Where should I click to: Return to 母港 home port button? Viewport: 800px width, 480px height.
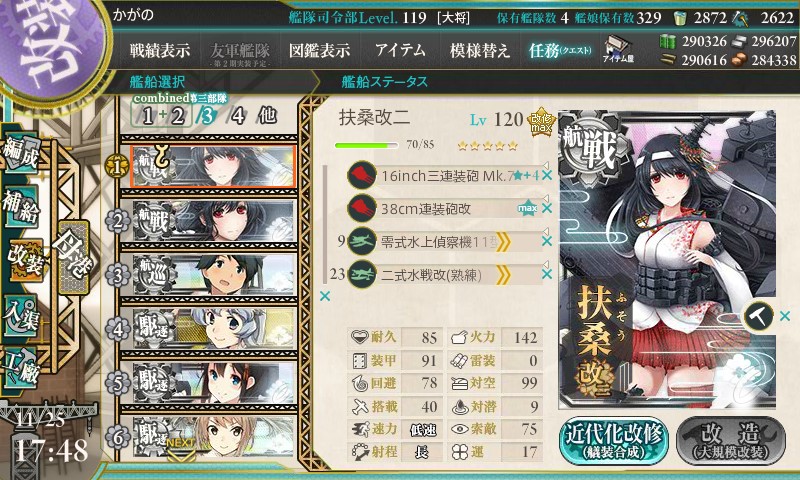pos(74,258)
